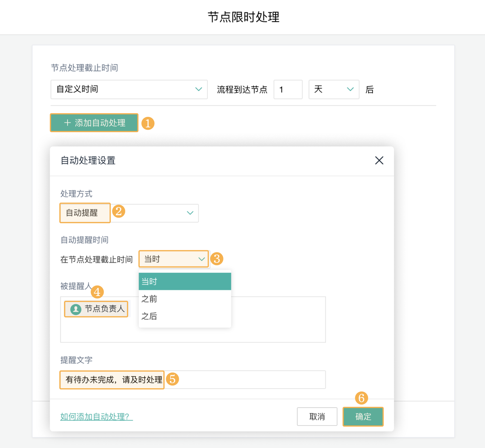Open the 自定义时间 deadline type dropdown
The height and width of the screenshot is (448, 485).
tap(129, 89)
